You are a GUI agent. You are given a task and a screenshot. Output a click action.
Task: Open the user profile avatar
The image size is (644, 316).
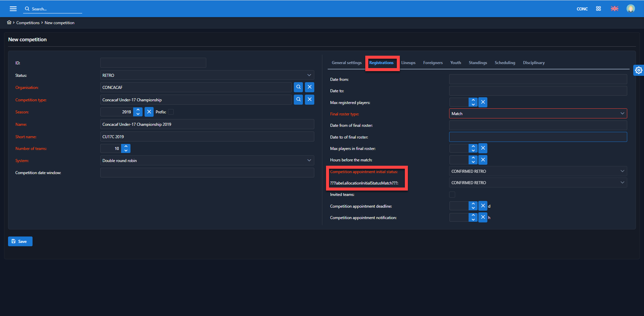(x=631, y=9)
